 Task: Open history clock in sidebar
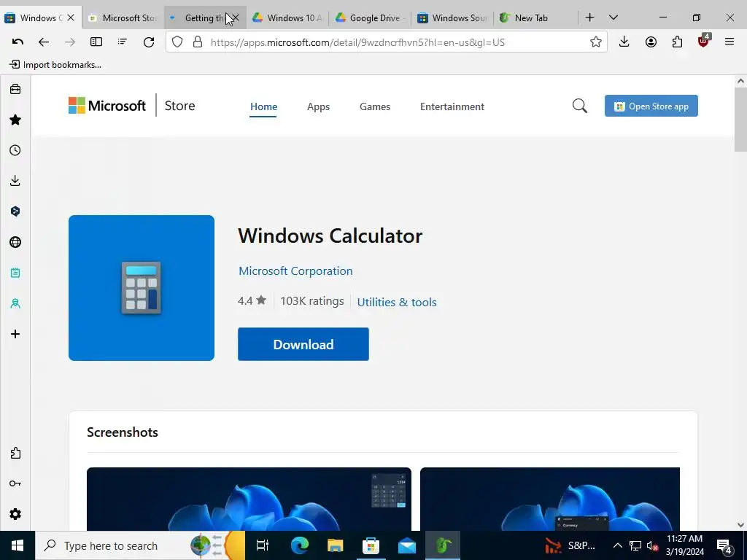(15, 150)
